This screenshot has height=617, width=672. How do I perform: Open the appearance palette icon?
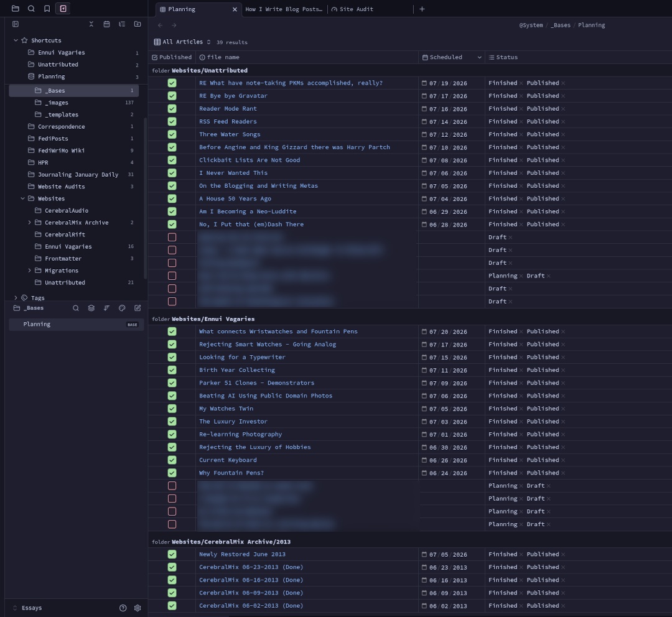coord(122,308)
